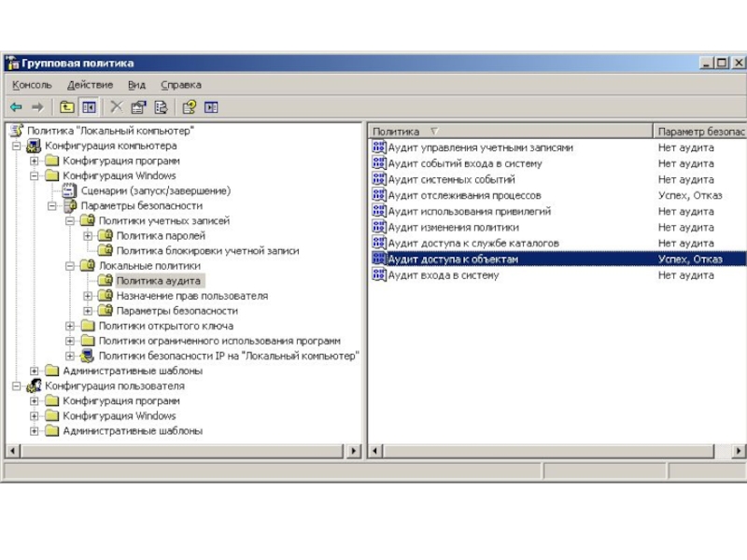
Task: Collapse the Конфигурация компьютера node
Action: [x=17, y=147]
